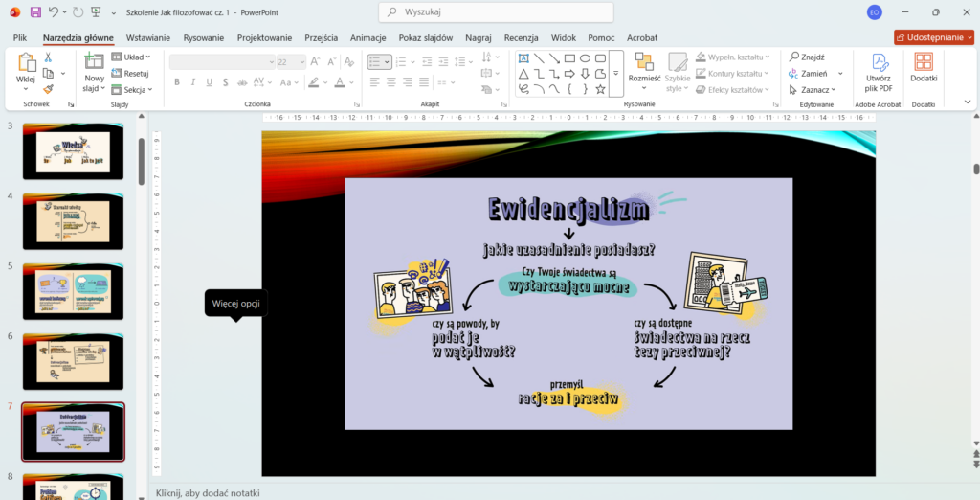This screenshot has width=980, height=500.
Task: Toggle underline formatting
Action: pyautogui.click(x=210, y=82)
